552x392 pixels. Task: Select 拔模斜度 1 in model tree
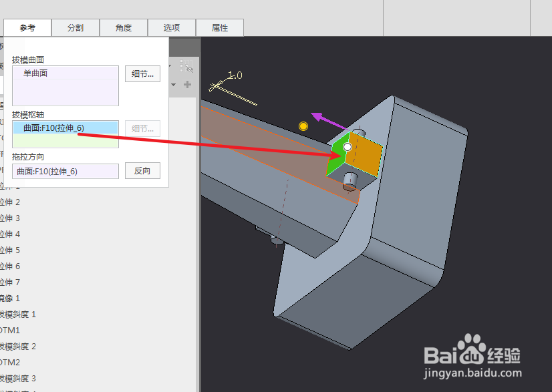coord(18,315)
